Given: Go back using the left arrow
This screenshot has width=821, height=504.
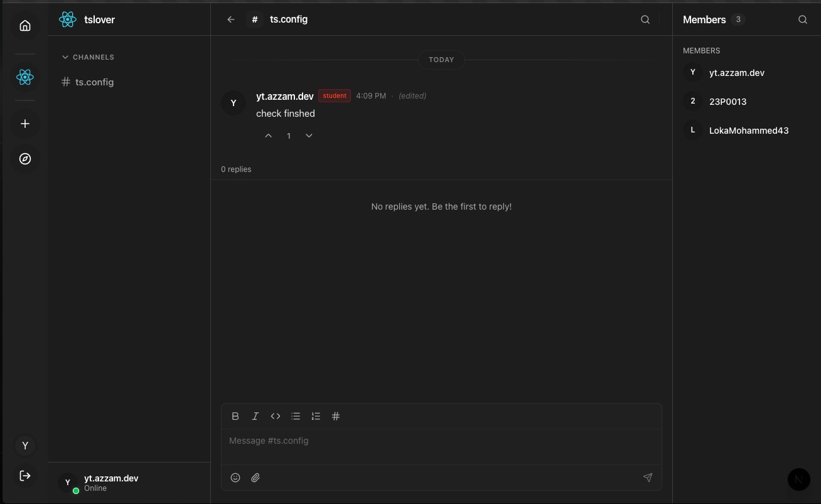Looking at the screenshot, I should pos(231,19).
